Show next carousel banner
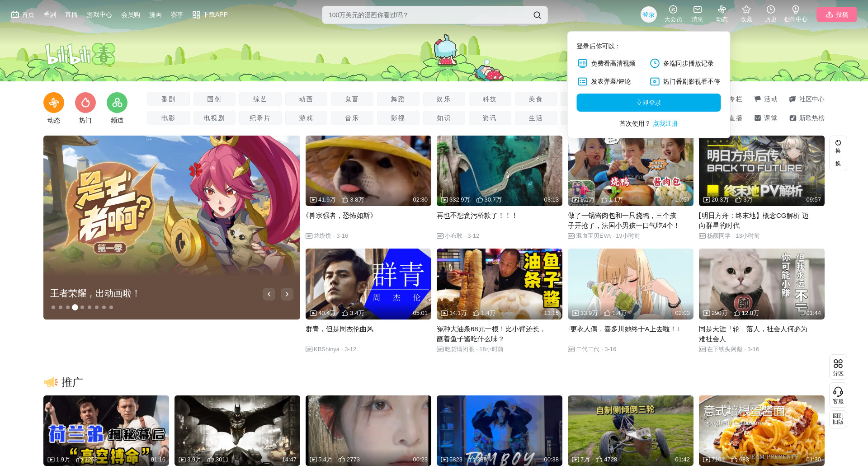The height and width of the screenshot is (470, 868). click(x=287, y=294)
